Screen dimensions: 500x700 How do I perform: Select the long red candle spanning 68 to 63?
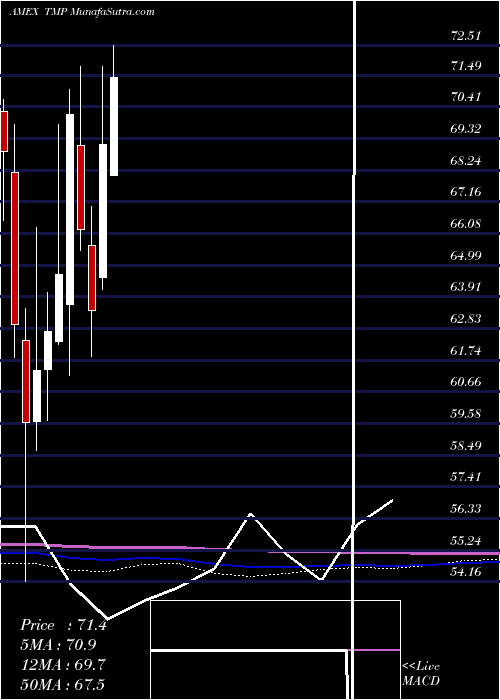(15, 248)
